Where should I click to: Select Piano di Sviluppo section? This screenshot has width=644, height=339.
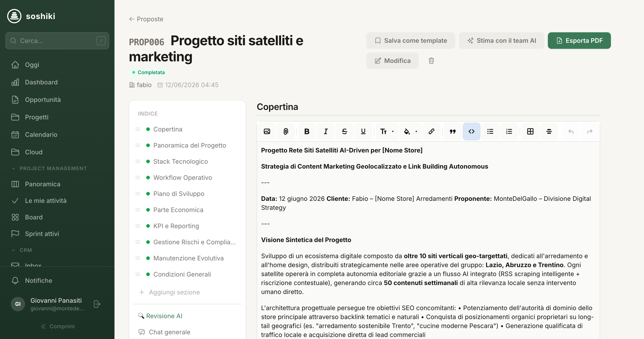pyautogui.click(x=179, y=193)
